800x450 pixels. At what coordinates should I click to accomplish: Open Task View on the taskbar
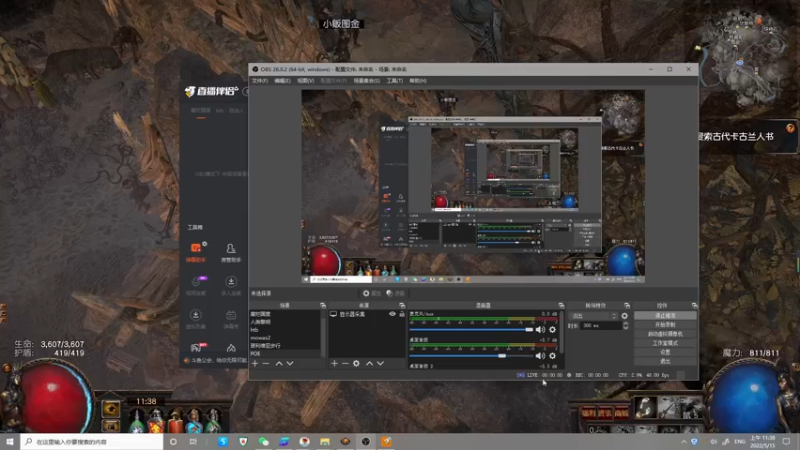(193, 441)
